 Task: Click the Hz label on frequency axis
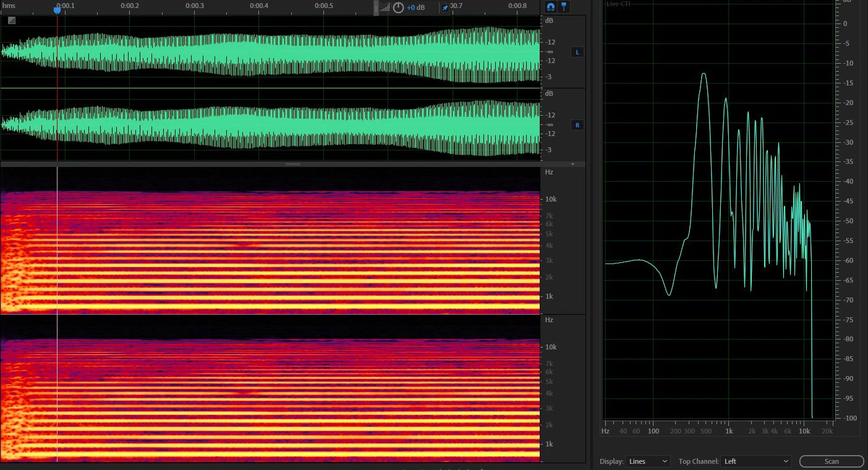605,430
